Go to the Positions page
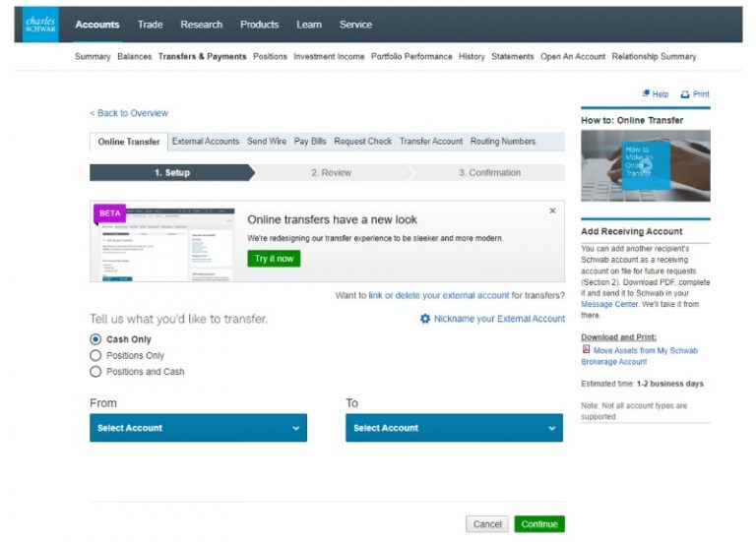This screenshot has width=756, height=542. (270, 56)
